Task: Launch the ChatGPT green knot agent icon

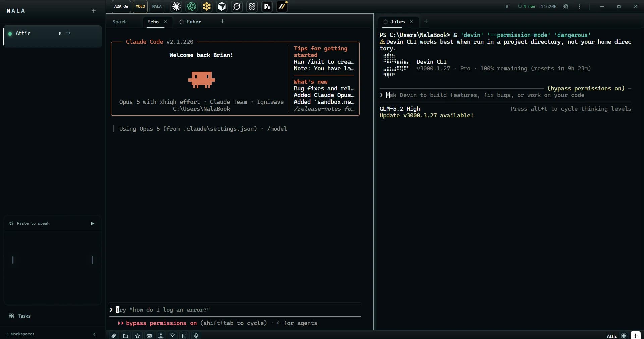Action: (x=192, y=6)
